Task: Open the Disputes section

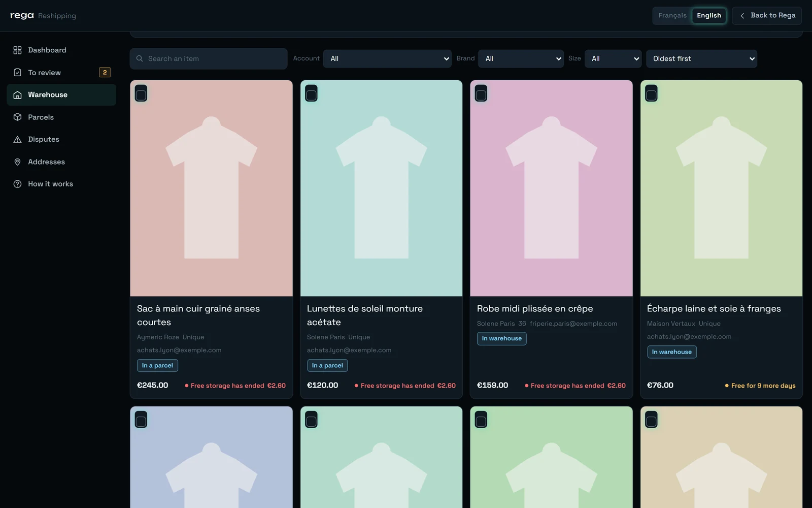Action: click(61, 140)
